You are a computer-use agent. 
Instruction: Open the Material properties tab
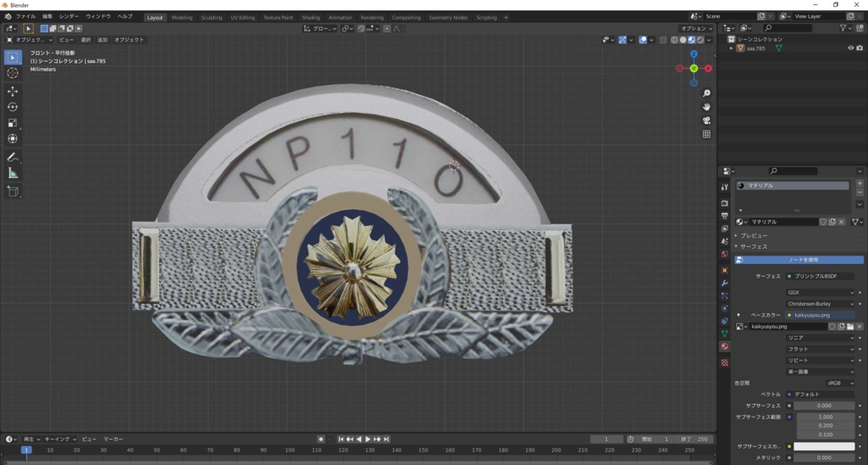pyautogui.click(x=725, y=346)
